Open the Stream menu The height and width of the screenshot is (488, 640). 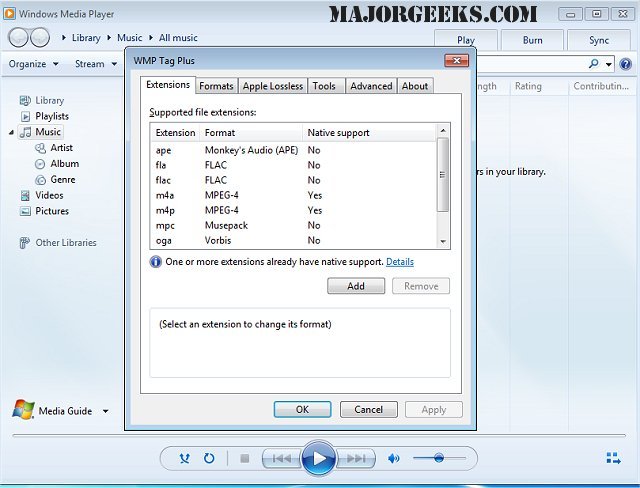[96, 64]
